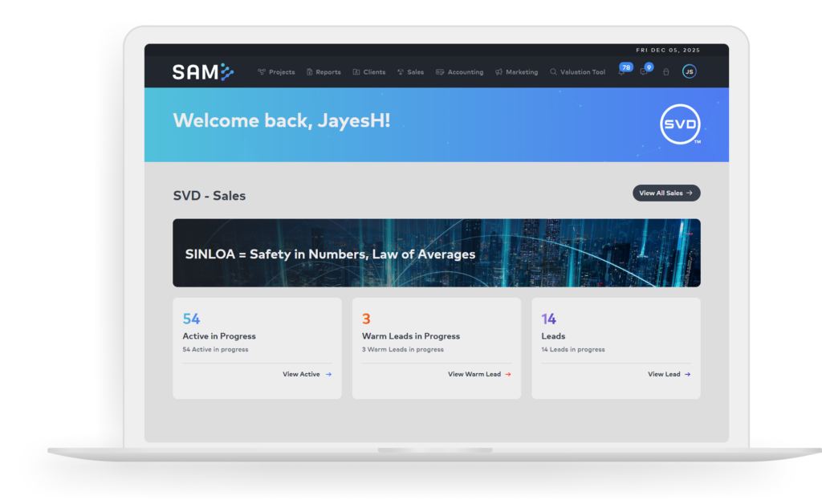Click the round SVD logo badge

click(680, 124)
